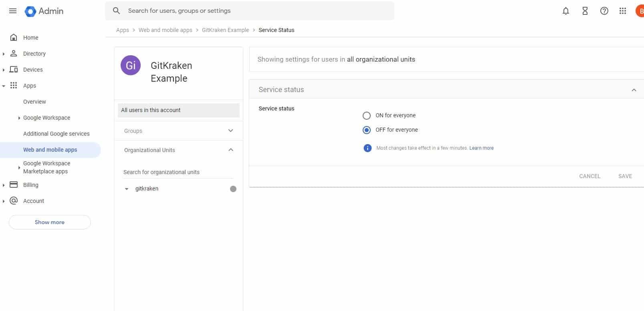Click the Apps grid icon in sidebar
The width and height of the screenshot is (644, 311).
pyautogui.click(x=14, y=85)
